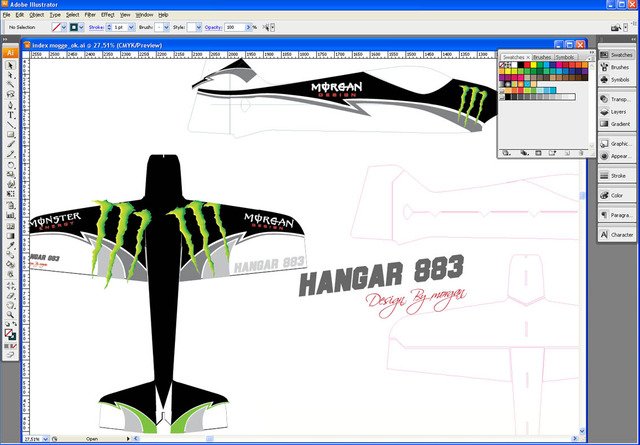640x445 pixels.
Task: Click the stroke weight value field
Action: (x=120, y=27)
